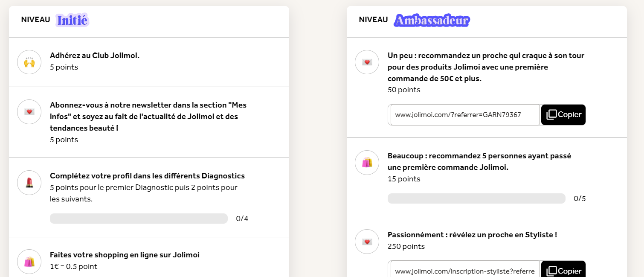The height and width of the screenshot is (277, 644).
Task: Select the Ambassadeur level badge
Action: click(431, 20)
